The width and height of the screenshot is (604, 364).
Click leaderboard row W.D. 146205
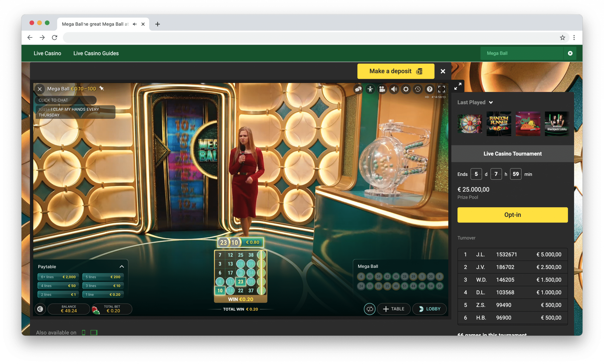click(512, 280)
